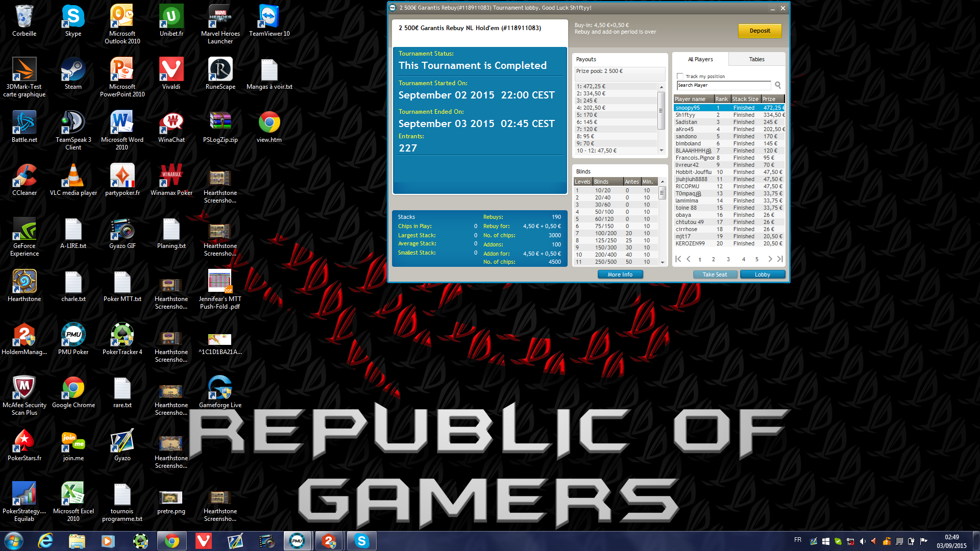The width and height of the screenshot is (980, 551).
Task: Click the yellow Deposit button
Action: tap(759, 31)
